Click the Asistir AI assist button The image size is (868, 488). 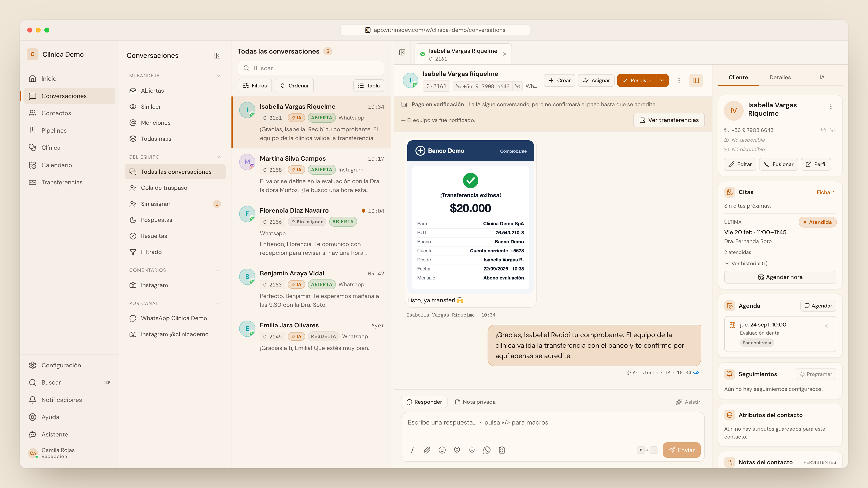click(x=688, y=402)
